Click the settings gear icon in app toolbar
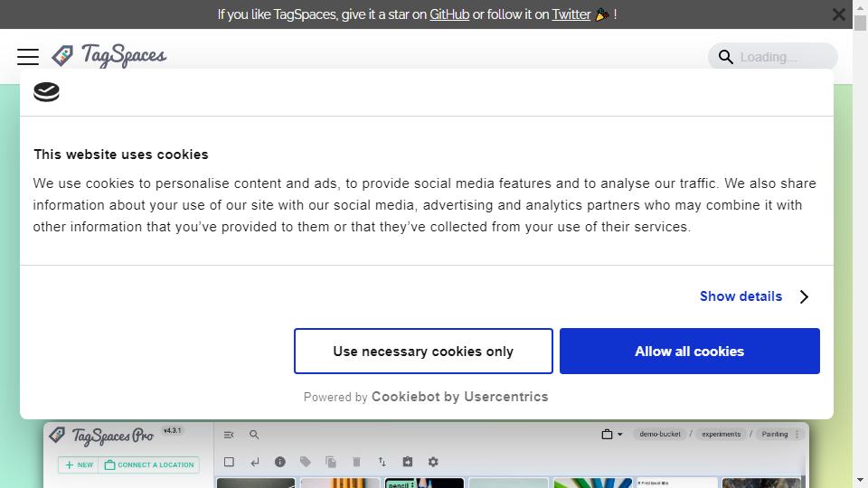 point(433,462)
